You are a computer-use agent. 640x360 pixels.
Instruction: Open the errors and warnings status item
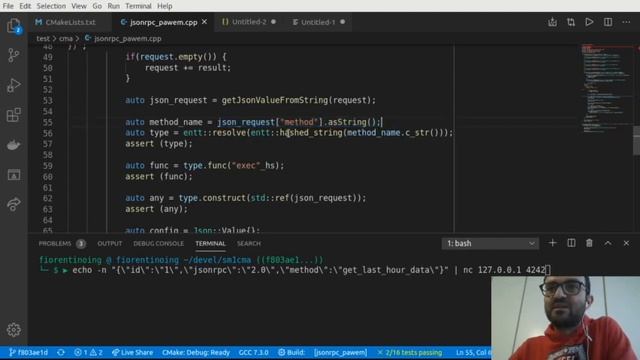click(x=88, y=352)
